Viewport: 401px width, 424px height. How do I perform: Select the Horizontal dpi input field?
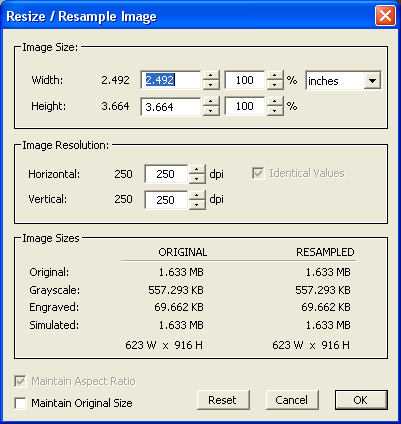(x=166, y=174)
